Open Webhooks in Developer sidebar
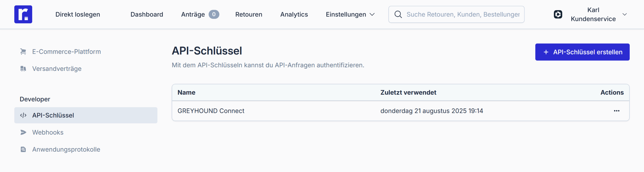 click(48, 132)
